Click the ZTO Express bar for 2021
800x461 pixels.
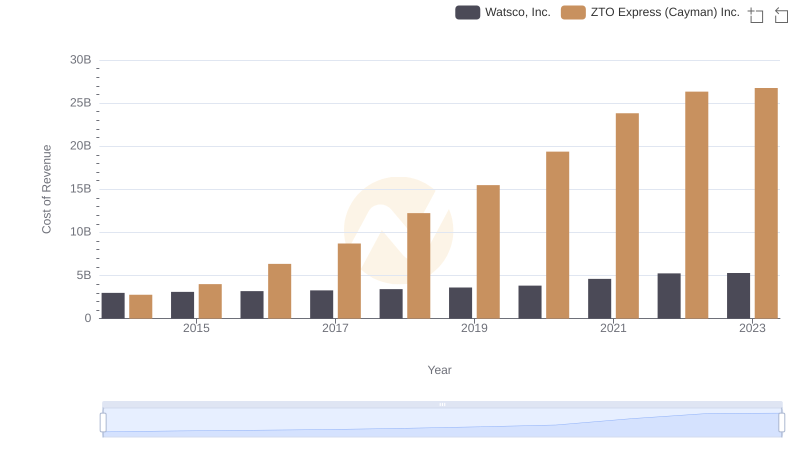(627, 216)
